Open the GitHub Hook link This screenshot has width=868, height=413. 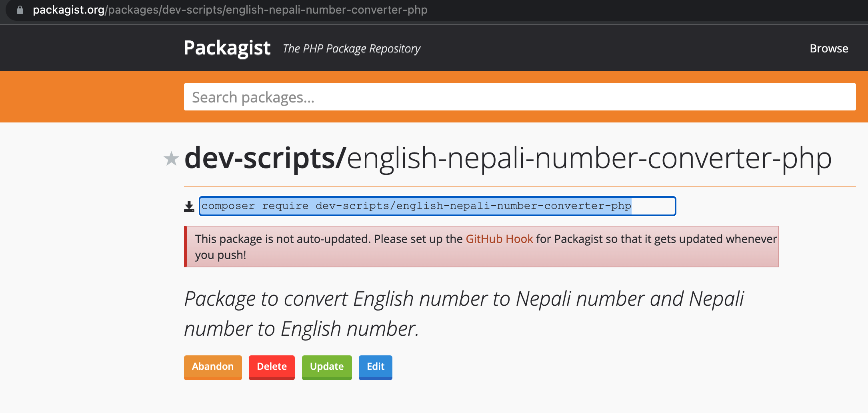point(499,239)
